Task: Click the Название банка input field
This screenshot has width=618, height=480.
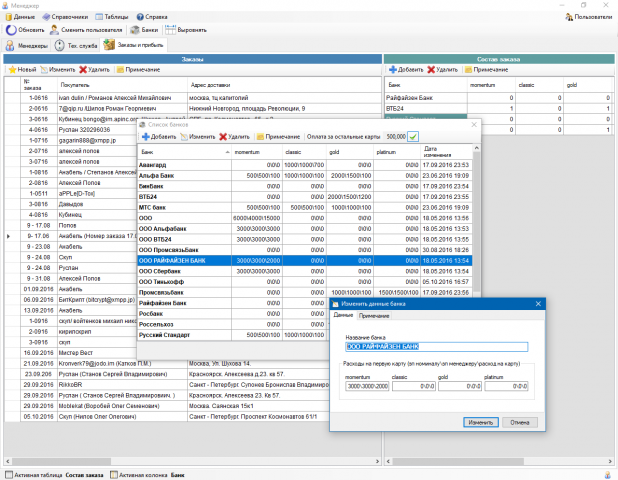Action: click(x=436, y=347)
